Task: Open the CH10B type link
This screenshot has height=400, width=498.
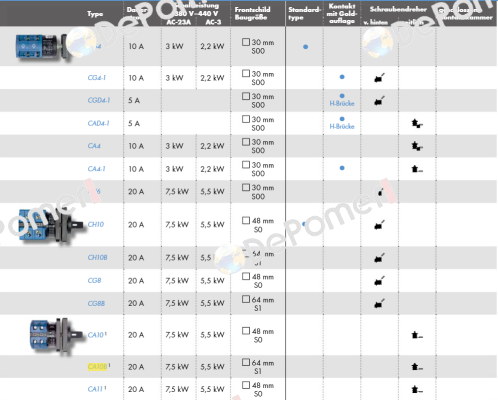Action: click(x=97, y=258)
